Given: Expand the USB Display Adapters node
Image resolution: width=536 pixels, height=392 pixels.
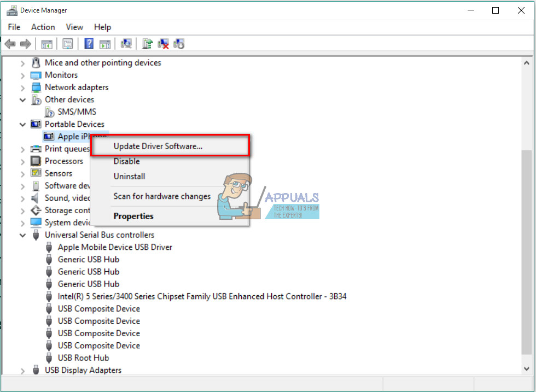Looking at the screenshot, I should 22,371.
